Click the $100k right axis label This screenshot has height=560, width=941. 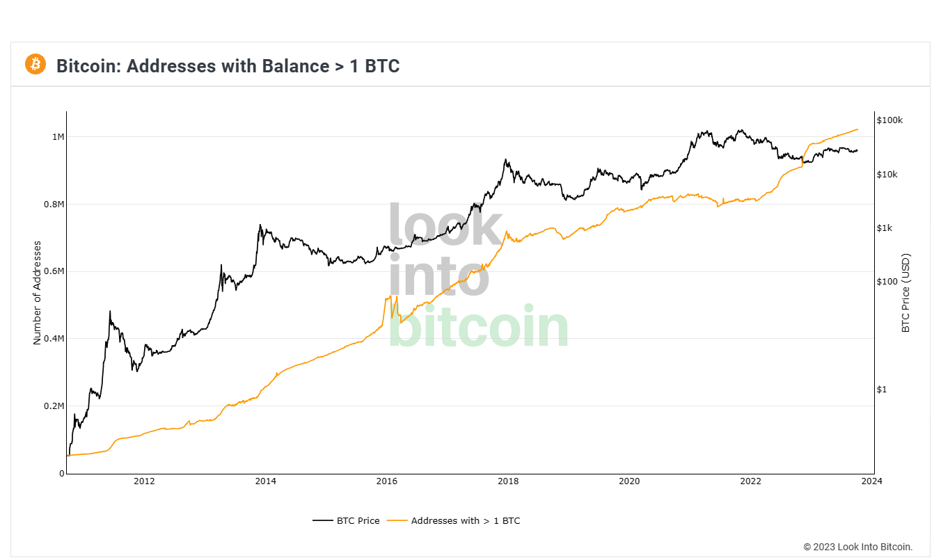click(889, 120)
